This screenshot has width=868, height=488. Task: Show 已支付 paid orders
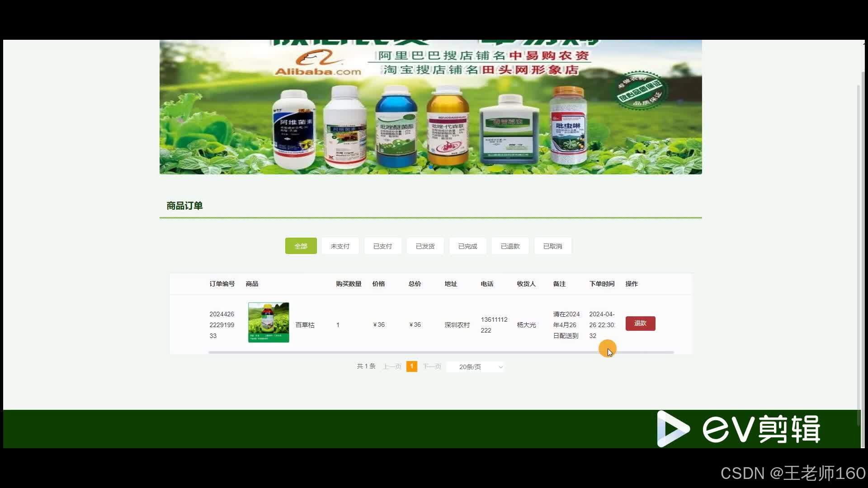coord(382,246)
